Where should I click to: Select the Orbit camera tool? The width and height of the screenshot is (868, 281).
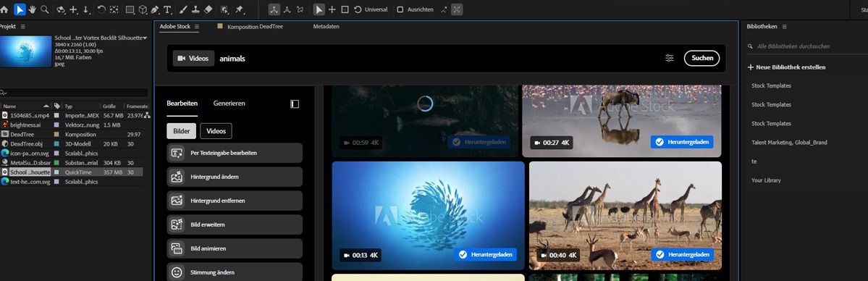61,9
